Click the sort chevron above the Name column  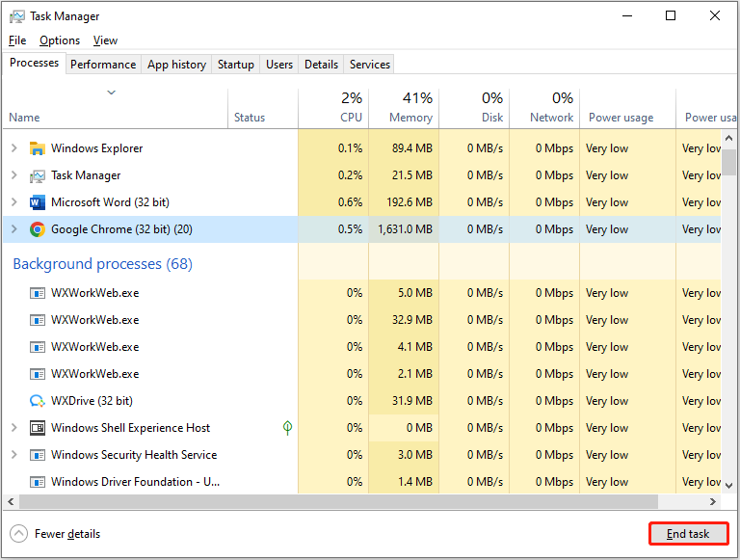[x=112, y=93]
